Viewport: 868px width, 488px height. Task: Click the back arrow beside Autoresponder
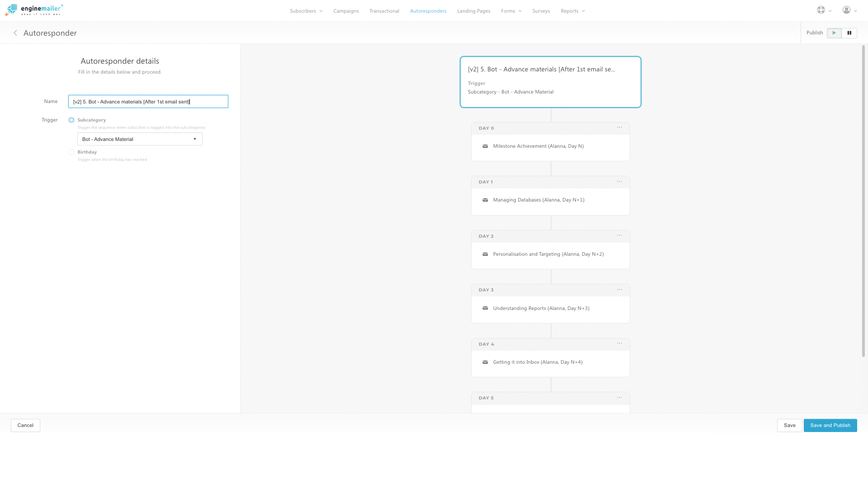pyautogui.click(x=15, y=33)
